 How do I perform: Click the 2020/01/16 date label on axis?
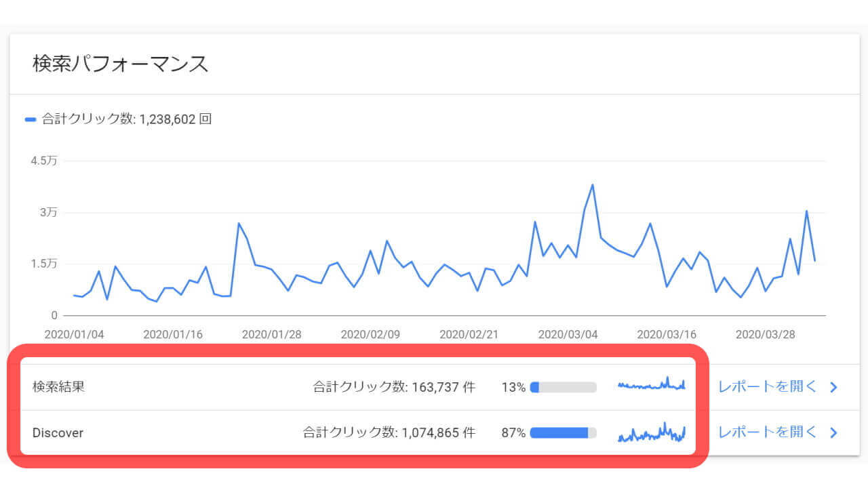(174, 335)
